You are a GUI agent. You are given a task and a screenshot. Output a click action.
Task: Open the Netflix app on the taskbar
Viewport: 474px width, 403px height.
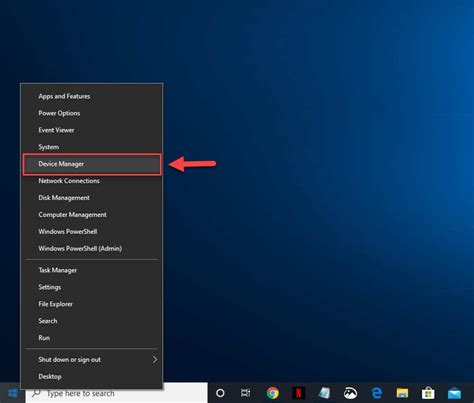298,393
